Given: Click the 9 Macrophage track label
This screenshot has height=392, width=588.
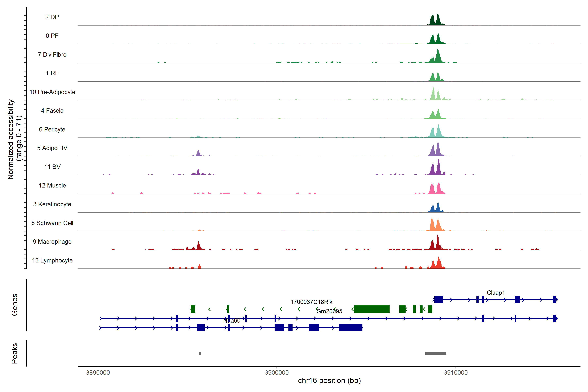Looking at the screenshot, I should [52, 242].
